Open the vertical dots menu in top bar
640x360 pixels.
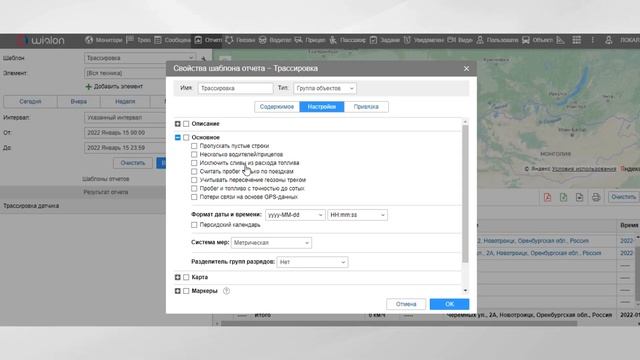click(593, 40)
